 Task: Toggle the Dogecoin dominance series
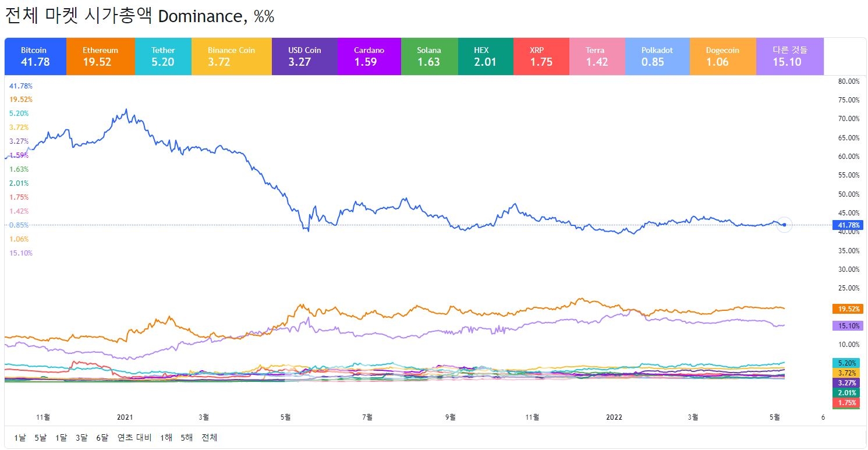coord(722,56)
